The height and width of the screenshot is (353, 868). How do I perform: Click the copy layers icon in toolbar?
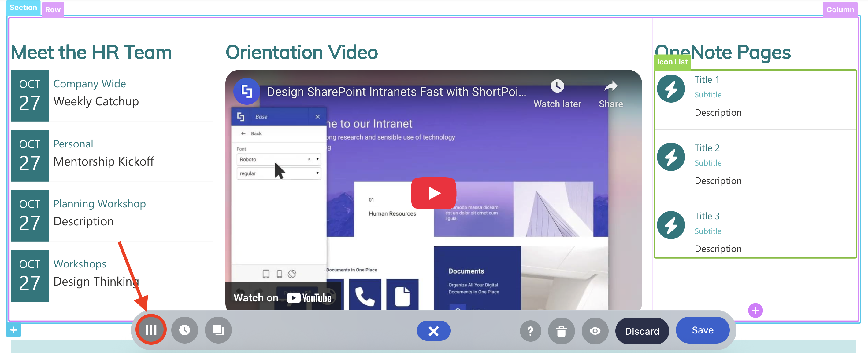(218, 330)
